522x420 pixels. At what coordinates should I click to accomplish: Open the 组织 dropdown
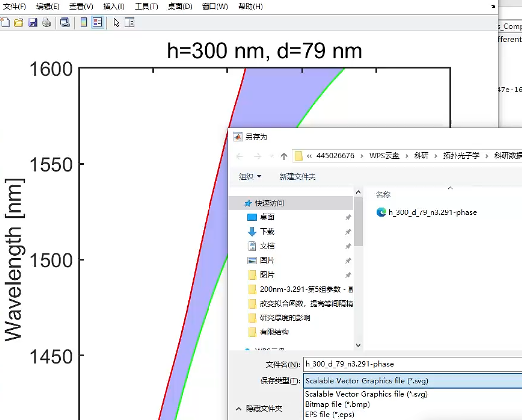[x=250, y=176]
